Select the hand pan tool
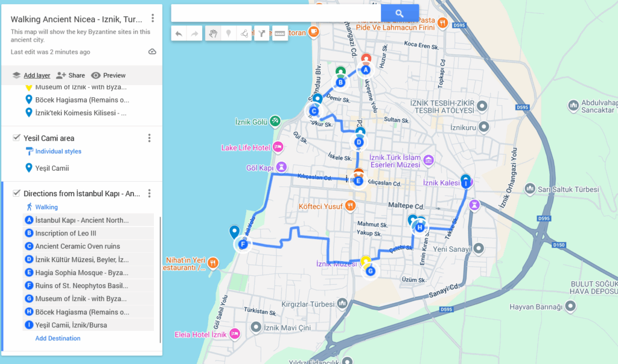This screenshot has height=364, width=618. [x=213, y=34]
